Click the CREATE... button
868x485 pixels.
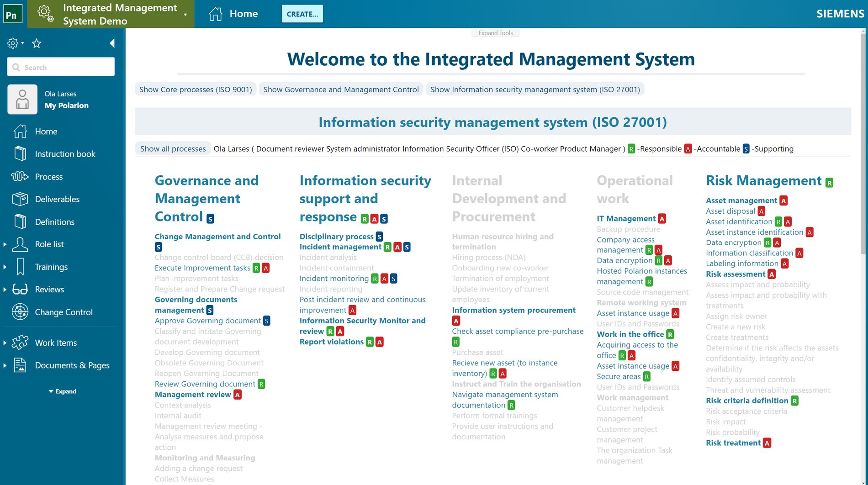pos(302,14)
